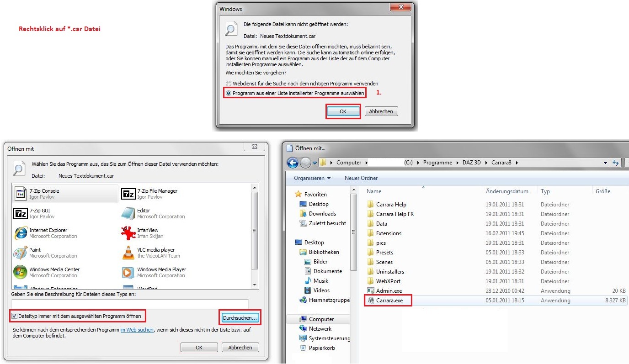The width and height of the screenshot is (629, 364).
Task: Select the VLC media player cone icon
Action: tap(128, 253)
